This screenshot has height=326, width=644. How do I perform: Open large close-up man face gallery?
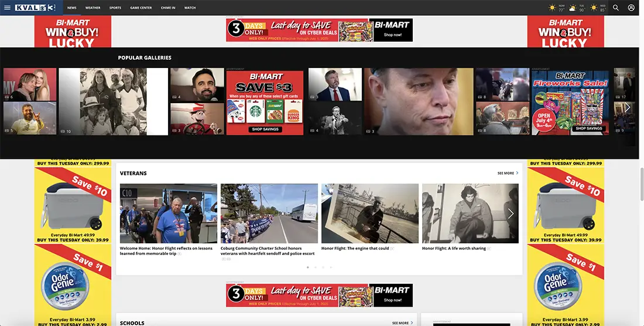419,101
